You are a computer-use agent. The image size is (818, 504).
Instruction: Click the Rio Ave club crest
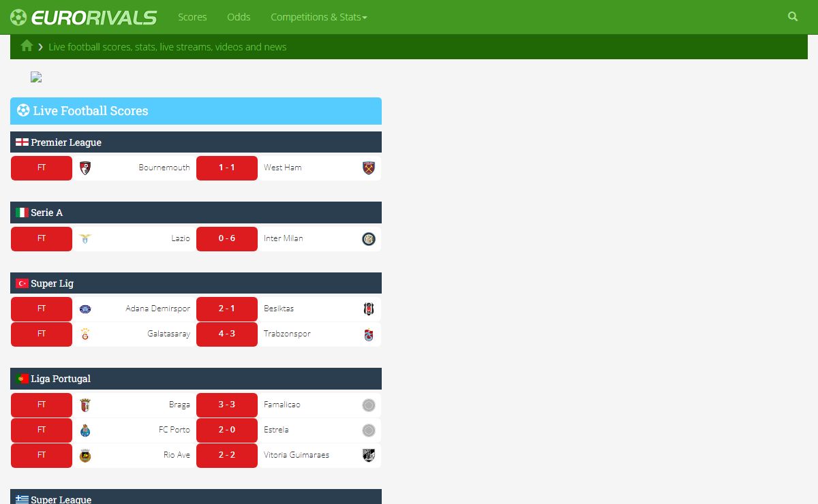(85, 456)
